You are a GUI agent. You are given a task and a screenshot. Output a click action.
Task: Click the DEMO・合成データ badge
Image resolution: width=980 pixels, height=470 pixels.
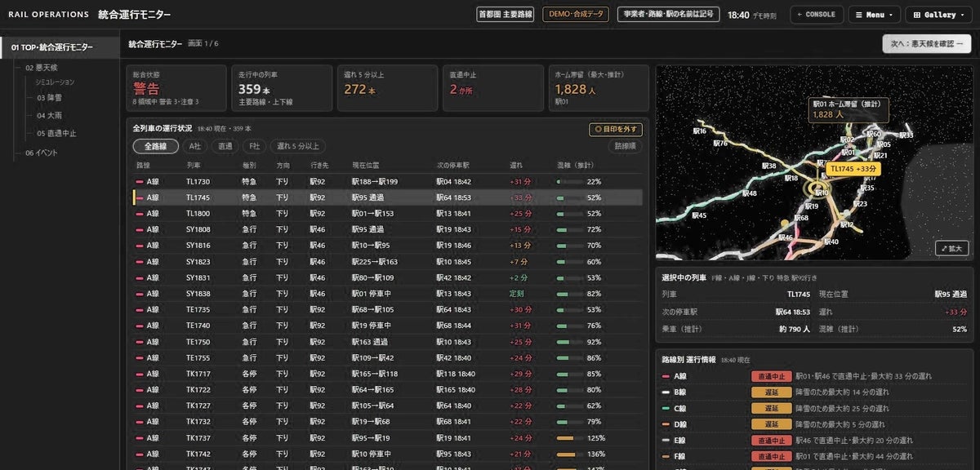click(576, 15)
